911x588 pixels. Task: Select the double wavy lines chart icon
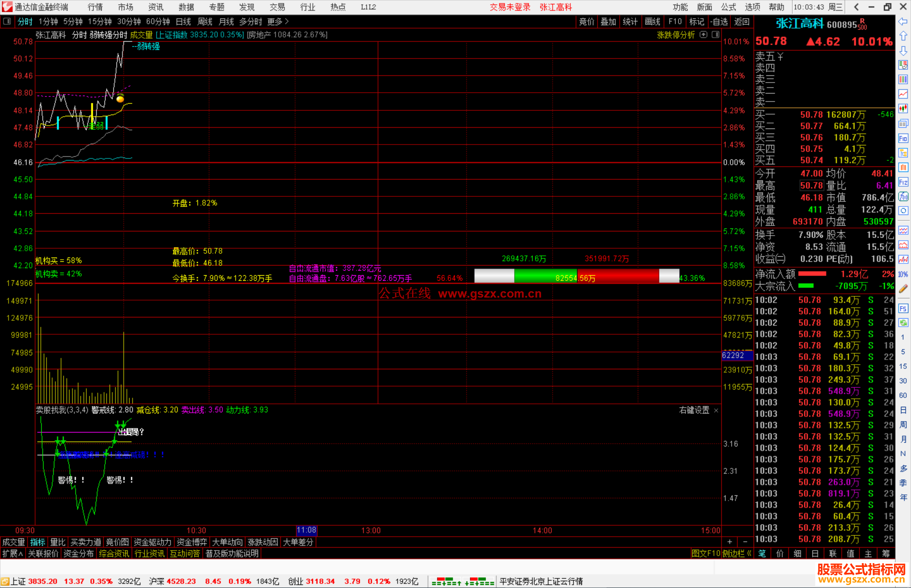(x=903, y=230)
